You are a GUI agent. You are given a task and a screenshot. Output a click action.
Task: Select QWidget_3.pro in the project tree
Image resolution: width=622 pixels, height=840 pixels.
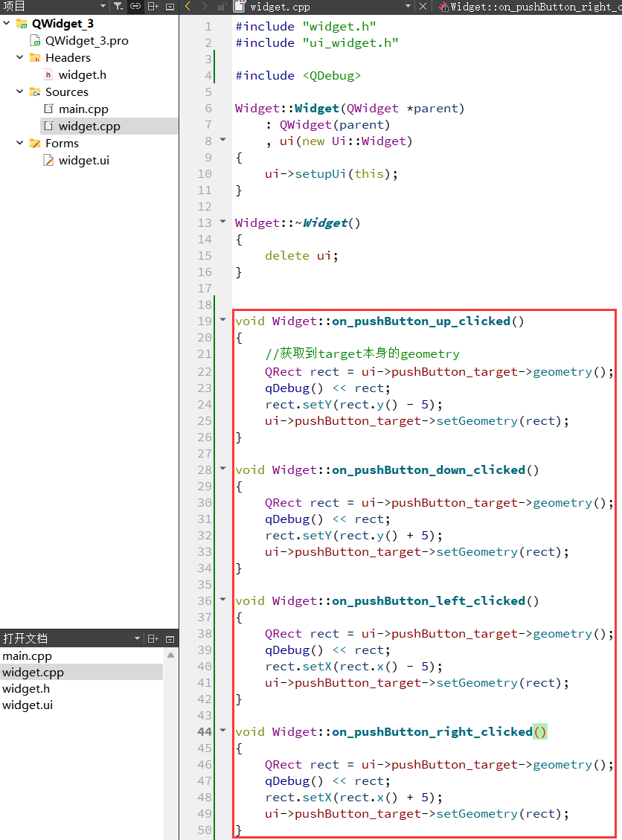click(86, 40)
